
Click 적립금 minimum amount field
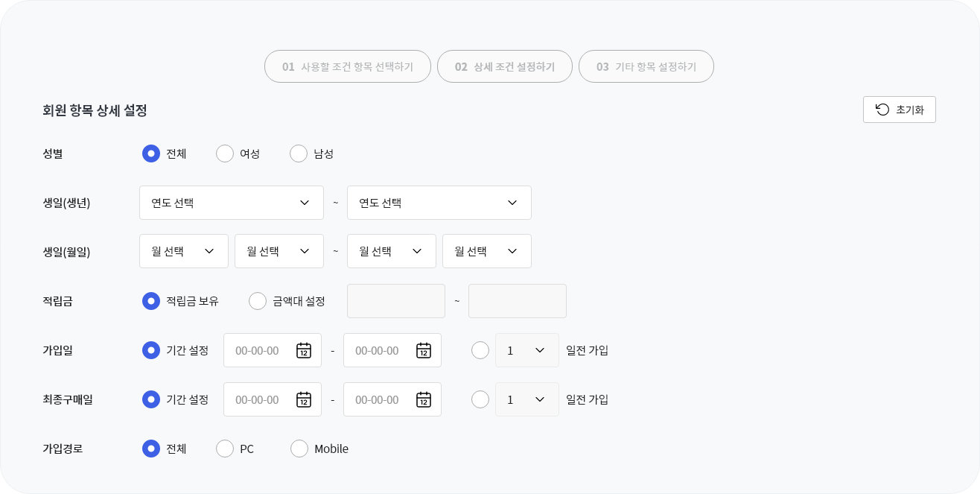tap(396, 301)
